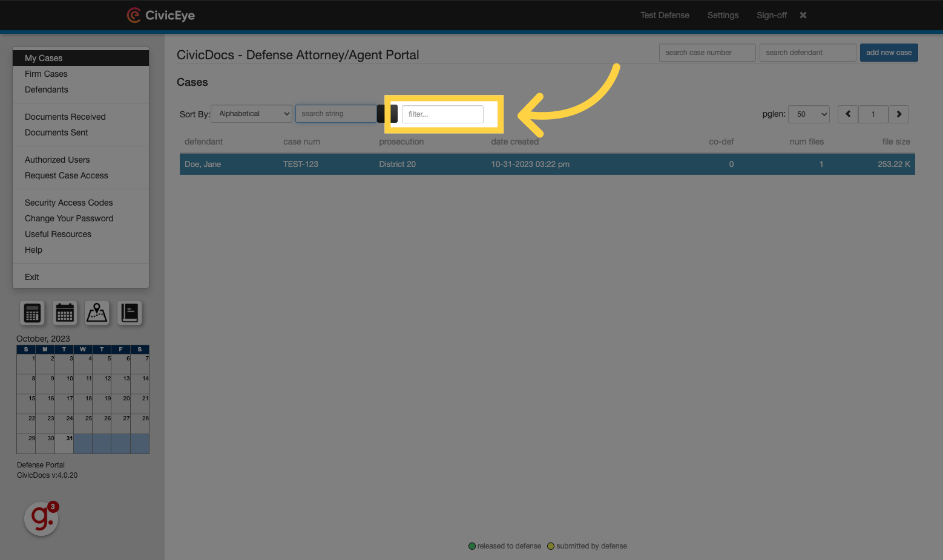This screenshot has width=943, height=560.
Task: Select October 27 on calendar
Action: coord(120,424)
